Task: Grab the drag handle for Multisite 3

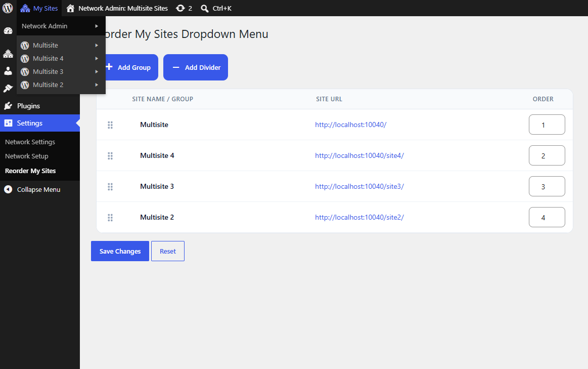Action: [x=110, y=187]
